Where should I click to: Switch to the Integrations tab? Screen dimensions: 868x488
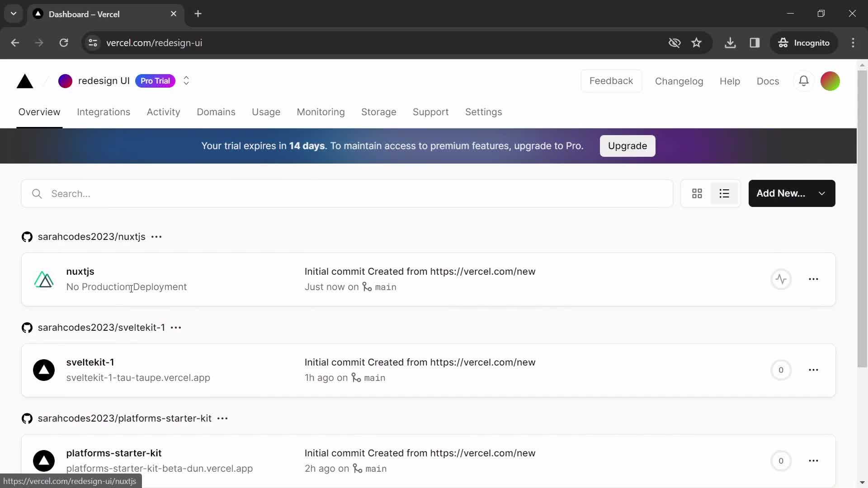[104, 112]
